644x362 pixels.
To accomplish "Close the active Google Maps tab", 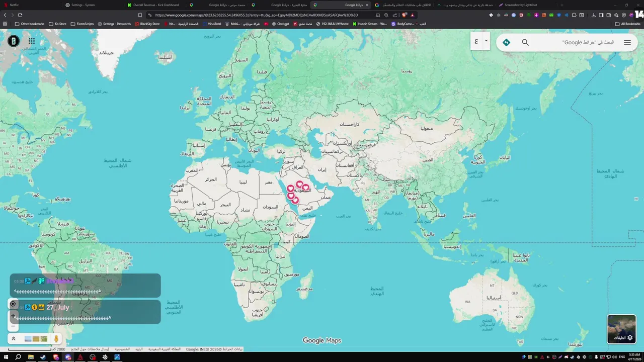I will [x=367, y=5].
